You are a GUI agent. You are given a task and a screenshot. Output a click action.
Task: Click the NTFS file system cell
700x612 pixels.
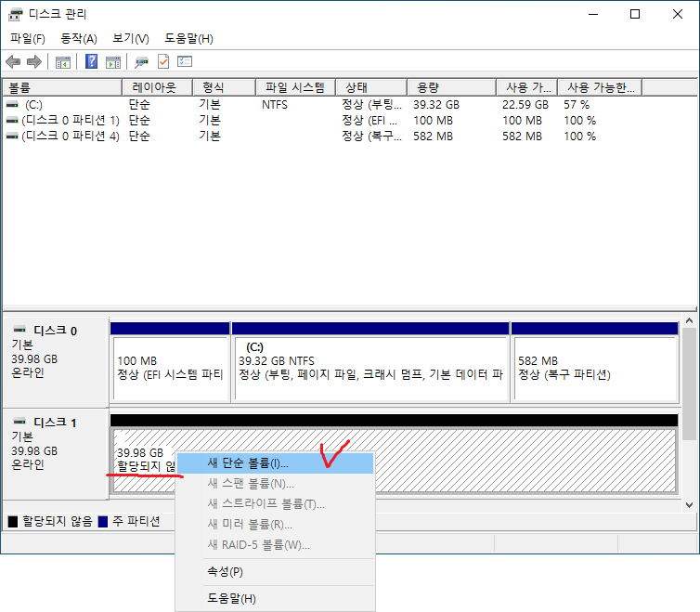(275, 105)
